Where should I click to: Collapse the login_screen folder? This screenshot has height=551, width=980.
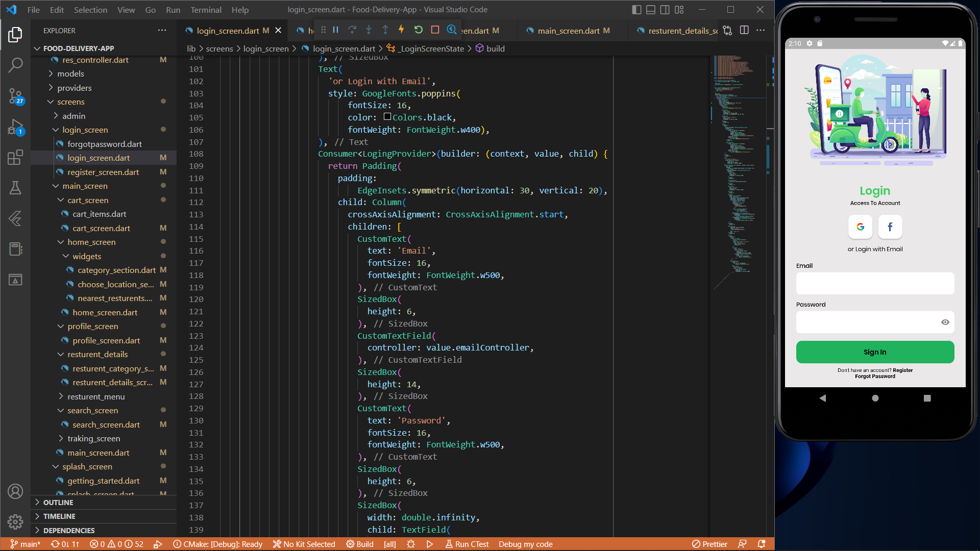click(85, 130)
